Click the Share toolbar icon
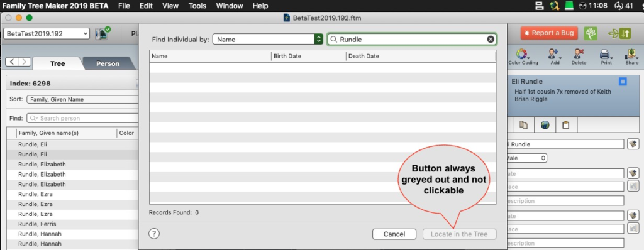Screen dimensions: 644x250 631,57
